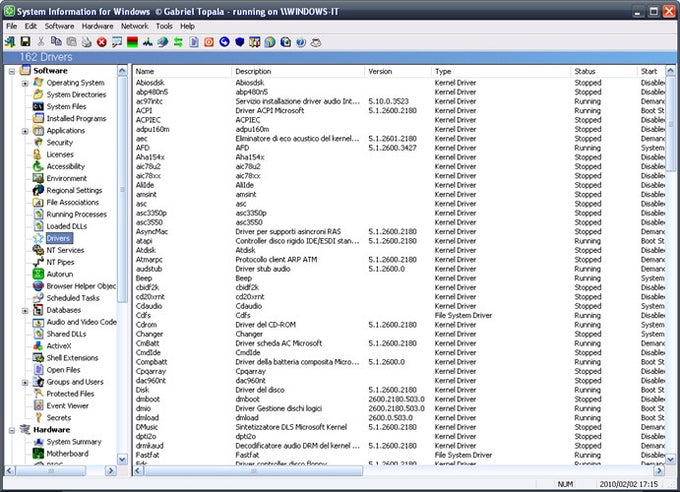Open the Tools menu
The height and width of the screenshot is (492, 680).
pyautogui.click(x=164, y=26)
